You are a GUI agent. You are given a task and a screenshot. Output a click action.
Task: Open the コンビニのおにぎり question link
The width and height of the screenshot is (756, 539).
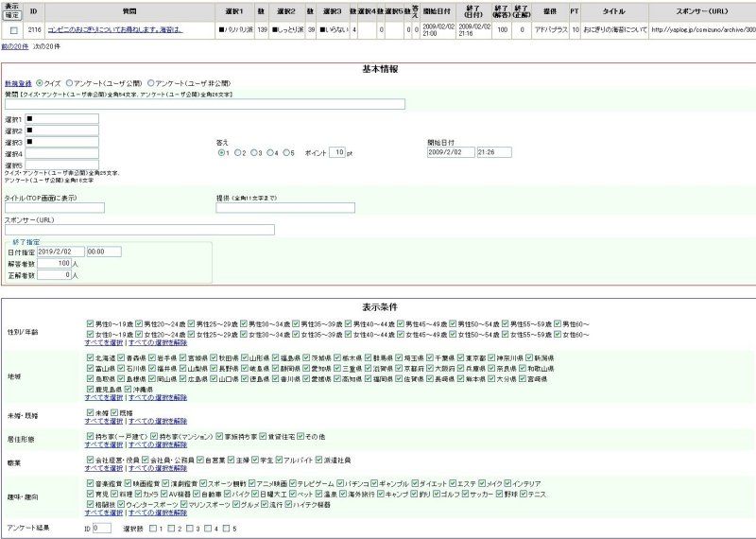(115, 30)
